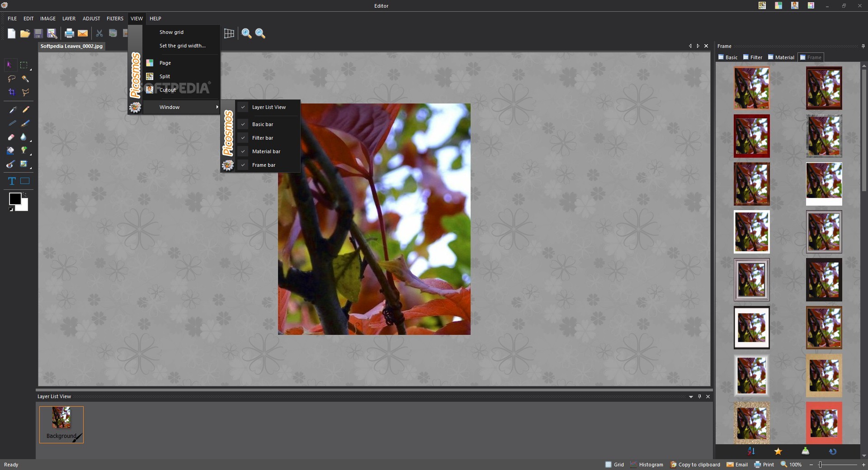Choose Cutout in the View menu
This screenshot has width=868, height=470.
(x=181, y=90)
